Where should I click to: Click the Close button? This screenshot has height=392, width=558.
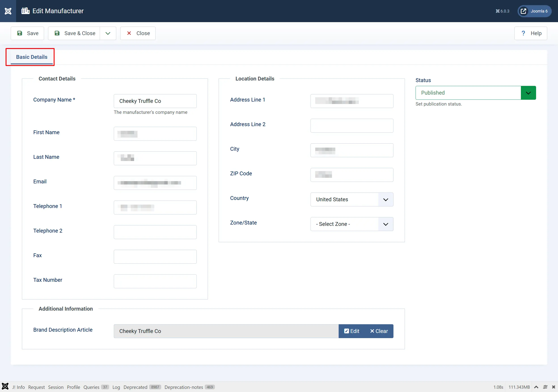pos(138,33)
